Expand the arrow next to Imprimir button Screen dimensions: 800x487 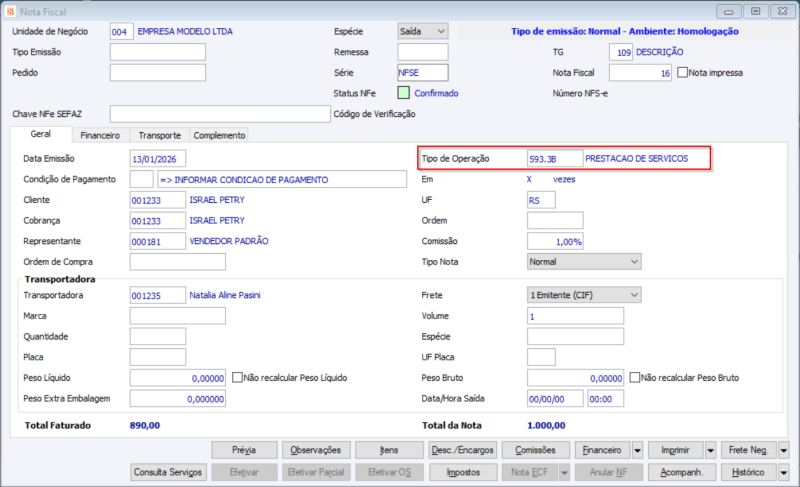coord(711,450)
